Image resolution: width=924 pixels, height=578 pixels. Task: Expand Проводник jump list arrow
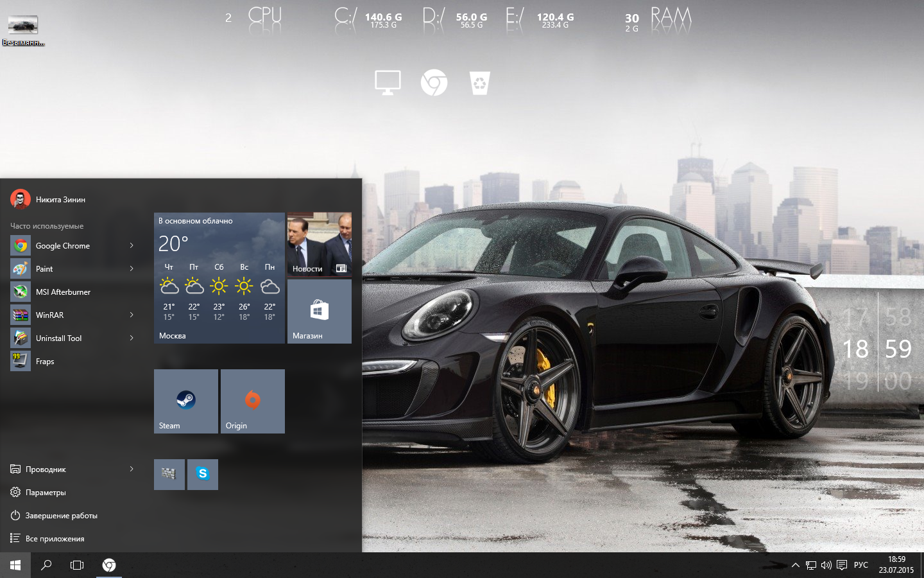pyautogui.click(x=132, y=469)
